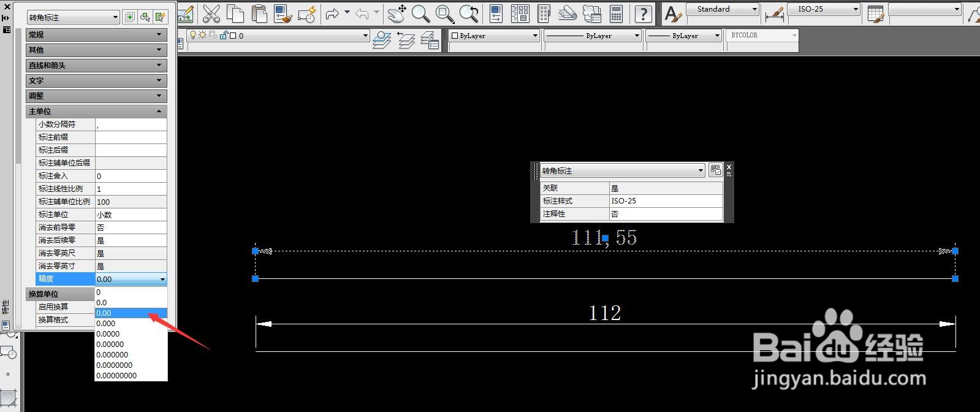
Task: Click 注释性 value 否 in quick properties
Action: [x=666, y=214]
